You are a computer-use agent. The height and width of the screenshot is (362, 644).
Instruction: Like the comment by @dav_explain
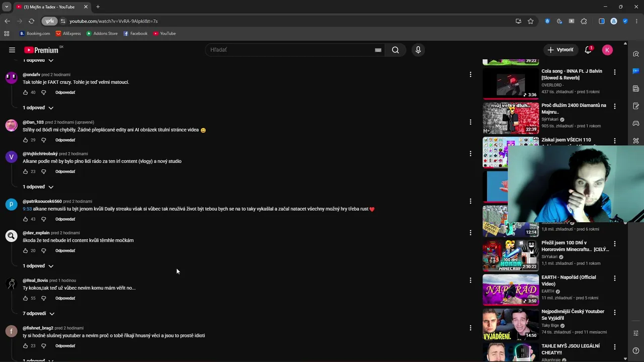point(25,250)
